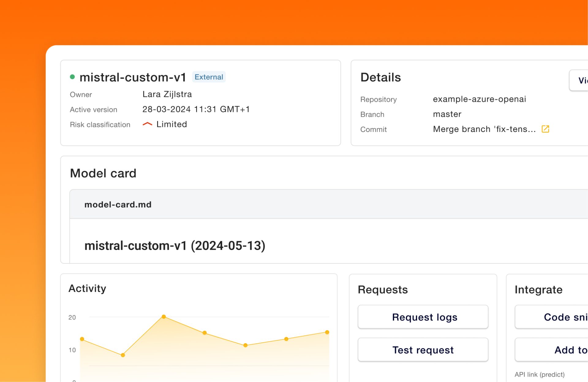
Task: Click the Branch field label
Action: coord(372,114)
